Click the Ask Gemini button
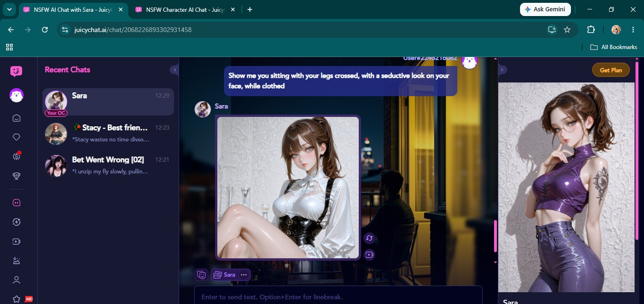The width and height of the screenshot is (644, 304). (545, 9)
